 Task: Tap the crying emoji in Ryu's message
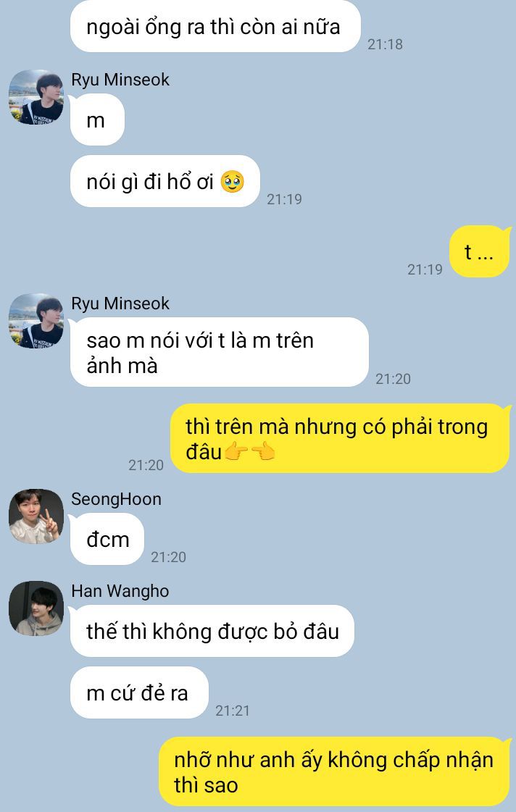(x=232, y=182)
